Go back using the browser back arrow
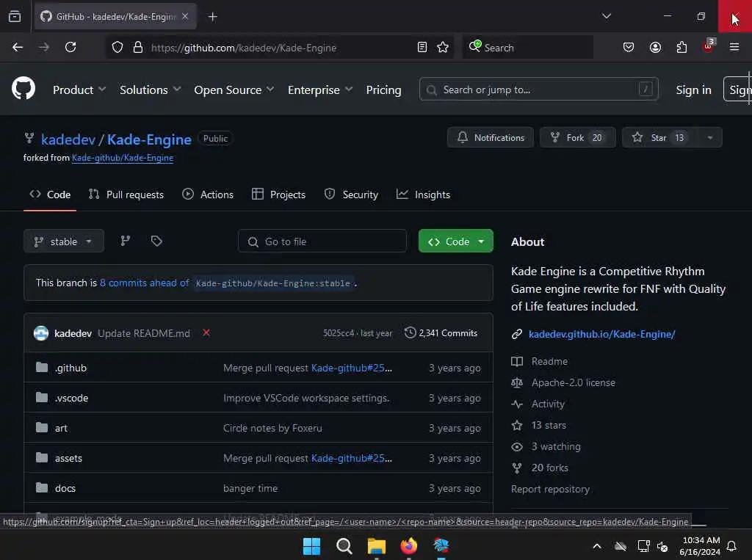The height and width of the screenshot is (560, 752). (x=18, y=47)
